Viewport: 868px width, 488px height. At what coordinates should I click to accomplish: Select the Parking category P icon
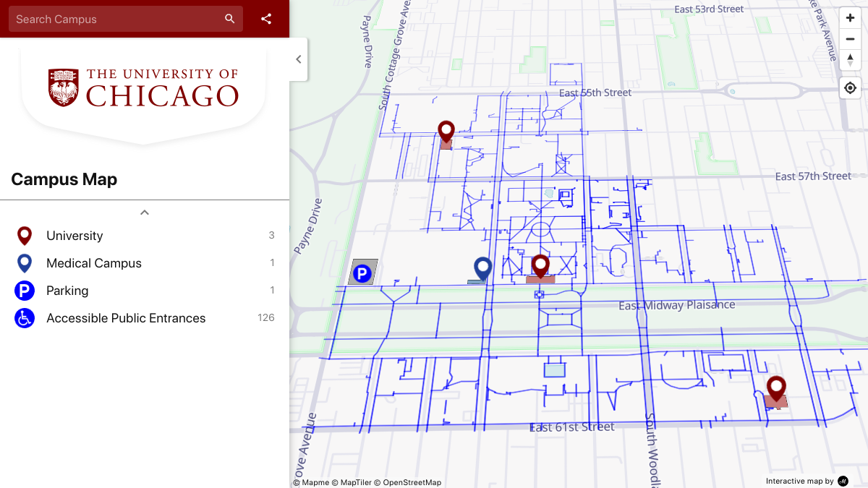[x=25, y=291]
